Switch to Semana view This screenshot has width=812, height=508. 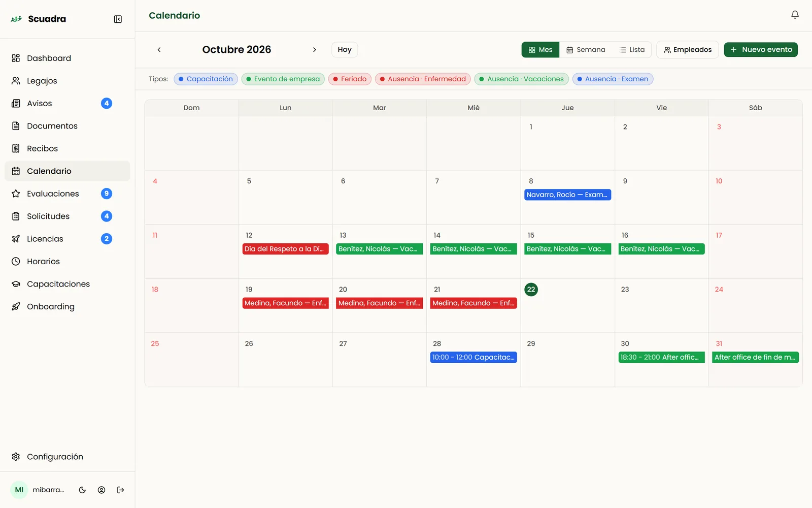(x=586, y=50)
